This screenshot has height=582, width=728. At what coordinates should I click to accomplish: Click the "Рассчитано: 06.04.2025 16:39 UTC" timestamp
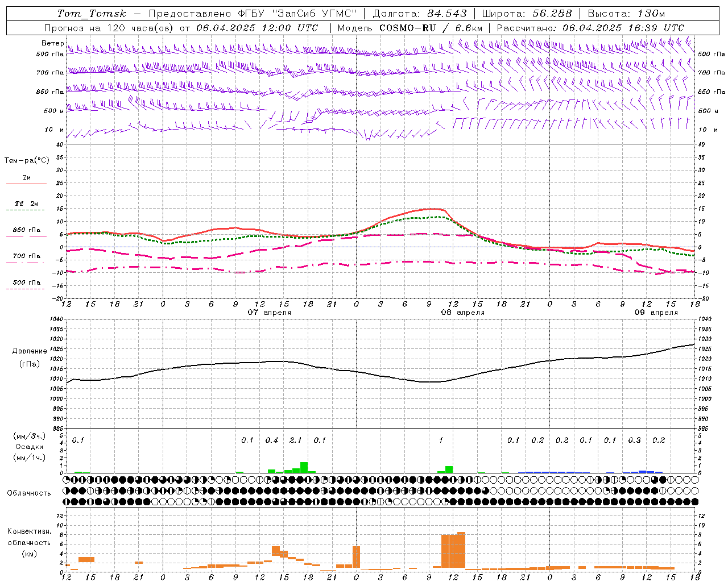tap(590, 28)
